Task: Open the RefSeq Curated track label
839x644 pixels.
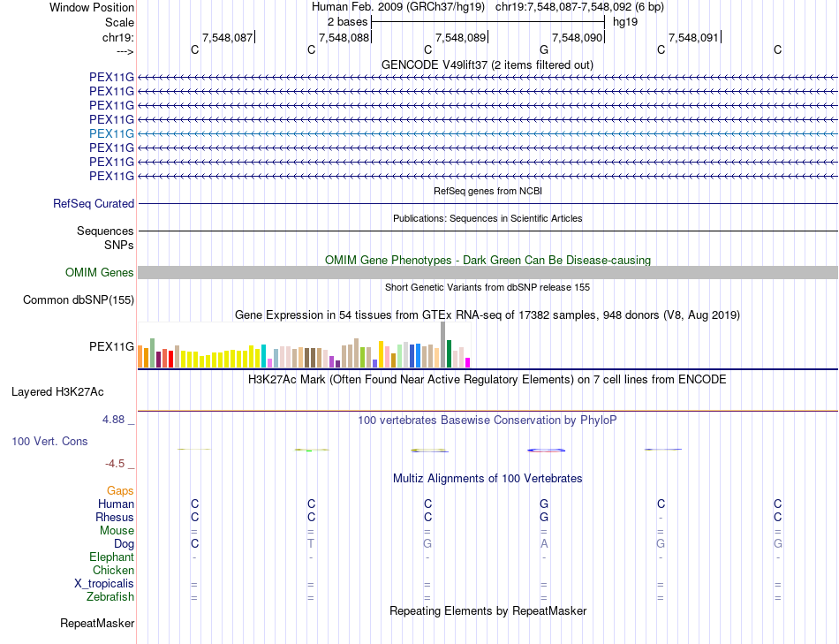Action: [94, 203]
